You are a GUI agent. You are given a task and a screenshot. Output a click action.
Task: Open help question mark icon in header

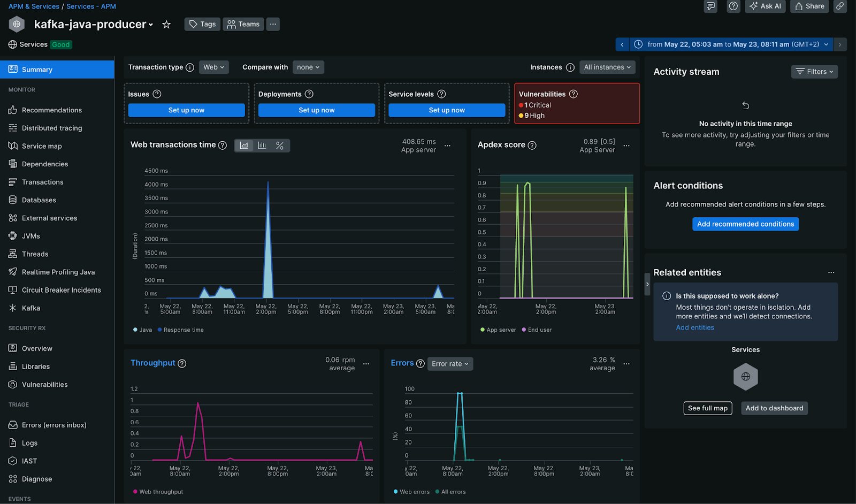(733, 6)
